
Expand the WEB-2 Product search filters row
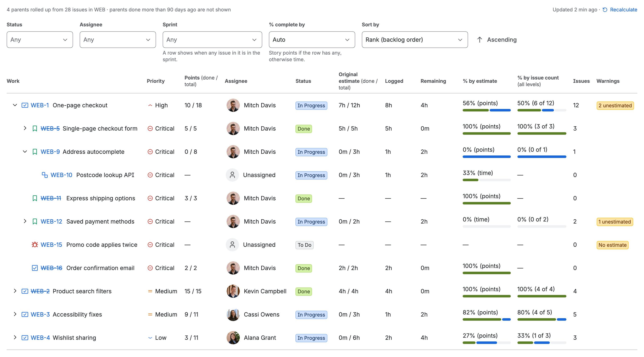coord(15,291)
